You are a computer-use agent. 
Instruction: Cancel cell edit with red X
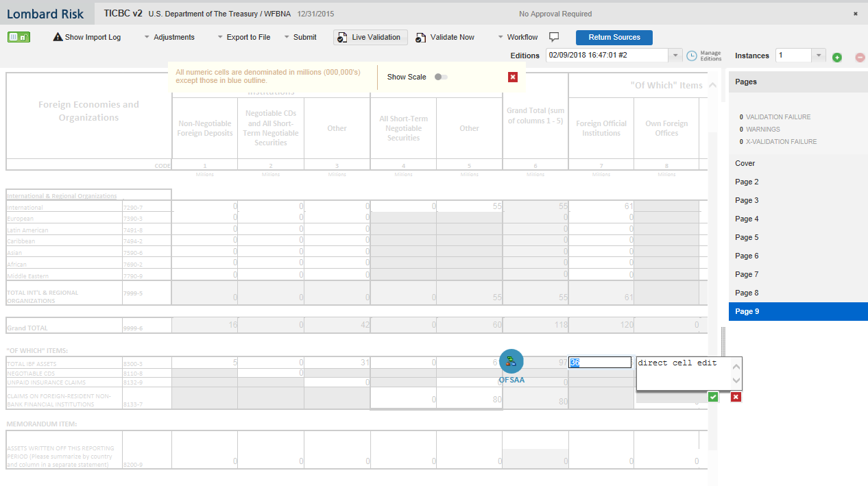[736, 397]
